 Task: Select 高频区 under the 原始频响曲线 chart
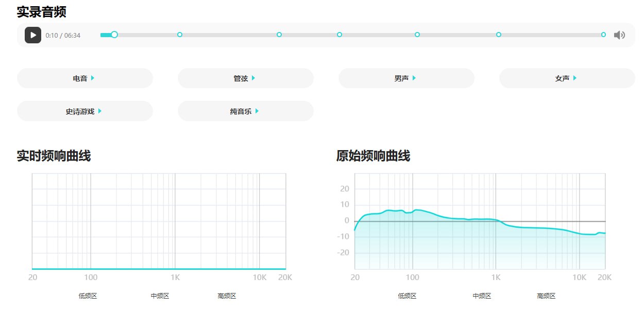[546, 296]
